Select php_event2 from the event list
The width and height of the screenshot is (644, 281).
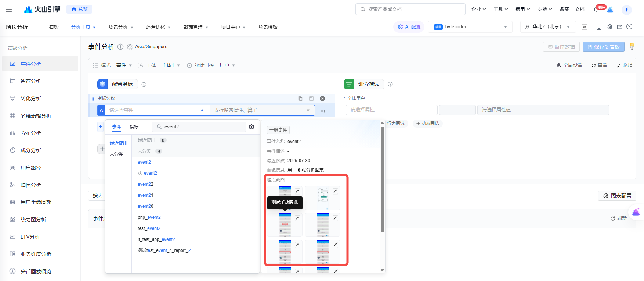tap(149, 217)
